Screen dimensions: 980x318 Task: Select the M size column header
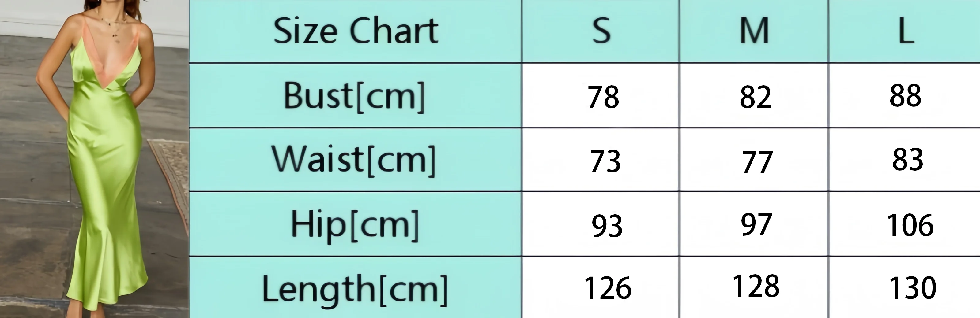754,31
